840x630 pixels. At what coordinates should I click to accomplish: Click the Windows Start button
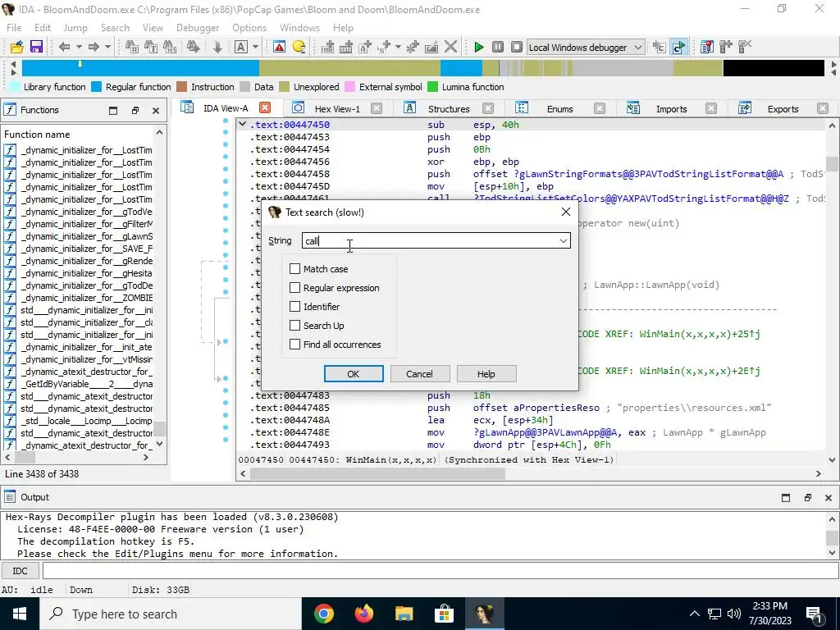coord(20,614)
